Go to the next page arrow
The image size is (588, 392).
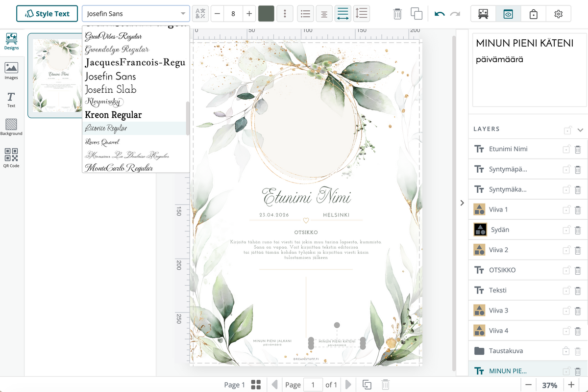tap(348, 385)
